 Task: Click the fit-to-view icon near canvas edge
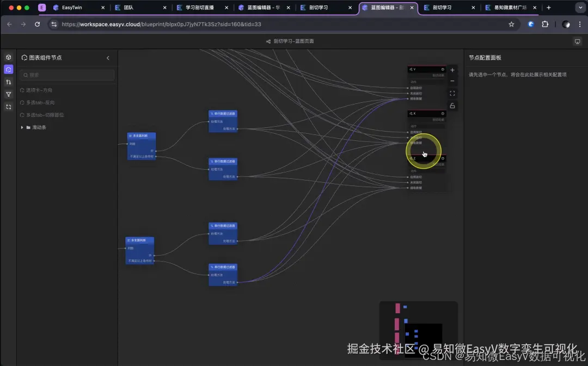452,92
